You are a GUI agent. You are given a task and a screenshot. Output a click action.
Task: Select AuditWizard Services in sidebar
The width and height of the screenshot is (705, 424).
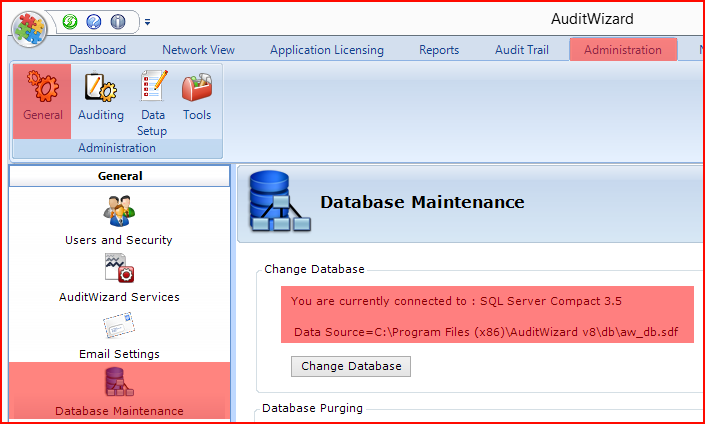click(119, 278)
